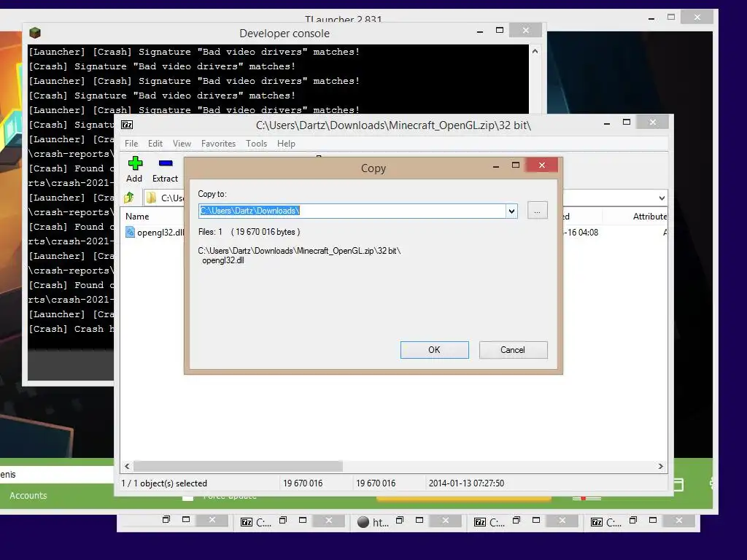Viewport: 747px width, 560px height.
Task: Click the Developer console title text
Action: pyautogui.click(x=285, y=34)
